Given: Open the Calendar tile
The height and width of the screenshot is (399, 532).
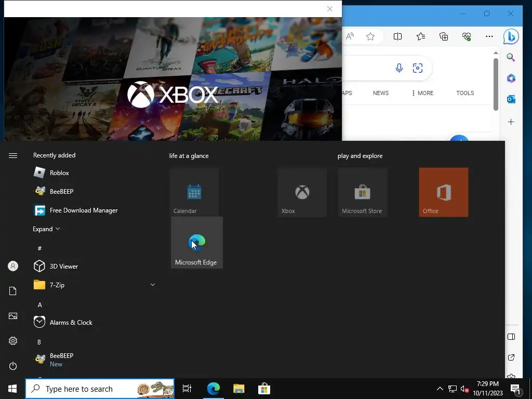Looking at the screenshot, I should point(194,192).
